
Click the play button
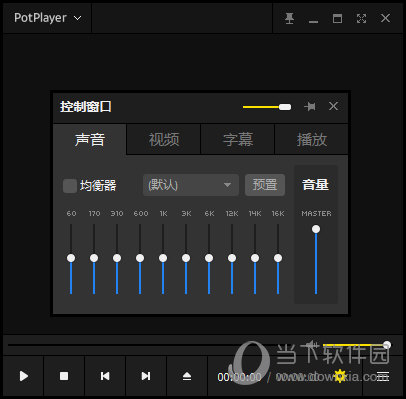click(24, 376)
